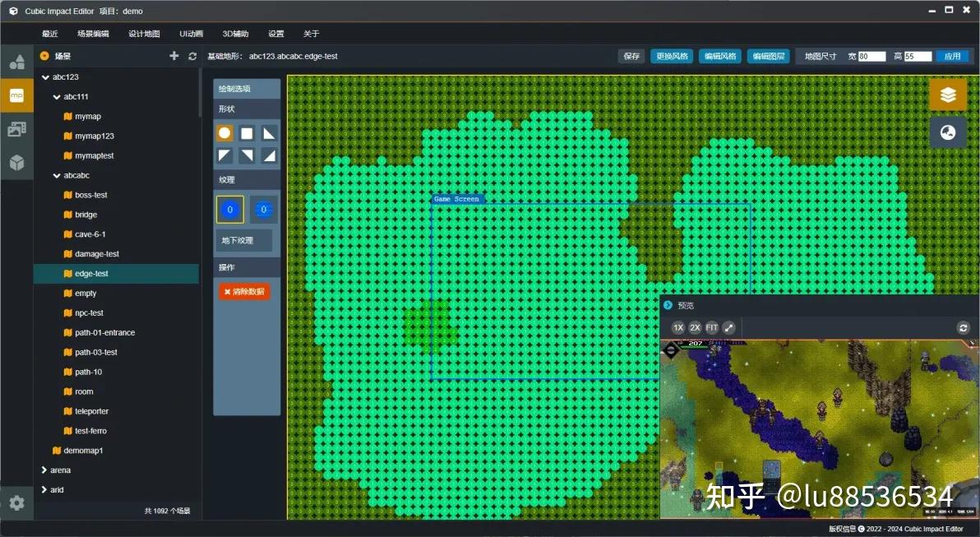The width and height of the screenshot is (980, 537).
Task: Select the top-right triangle shape
Action: (270, 132)
